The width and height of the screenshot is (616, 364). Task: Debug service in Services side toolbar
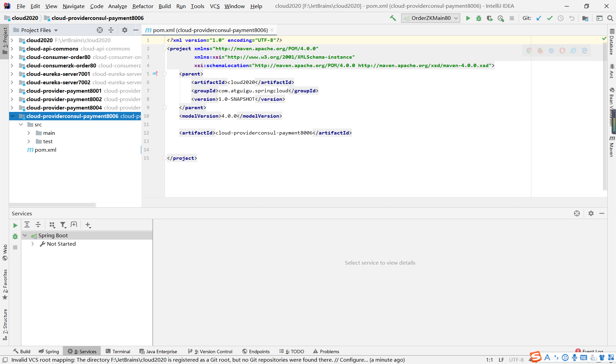tap(15, 236)
